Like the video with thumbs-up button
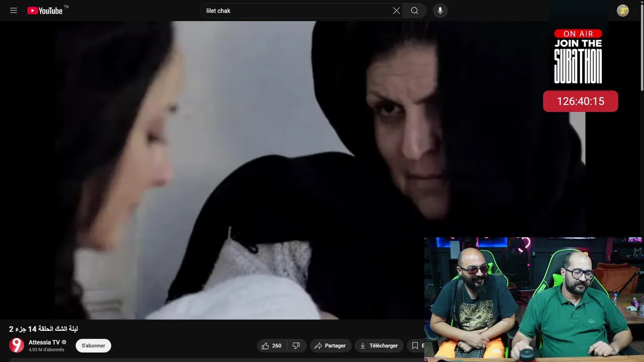Screen dimensions: 644x362 272,346
